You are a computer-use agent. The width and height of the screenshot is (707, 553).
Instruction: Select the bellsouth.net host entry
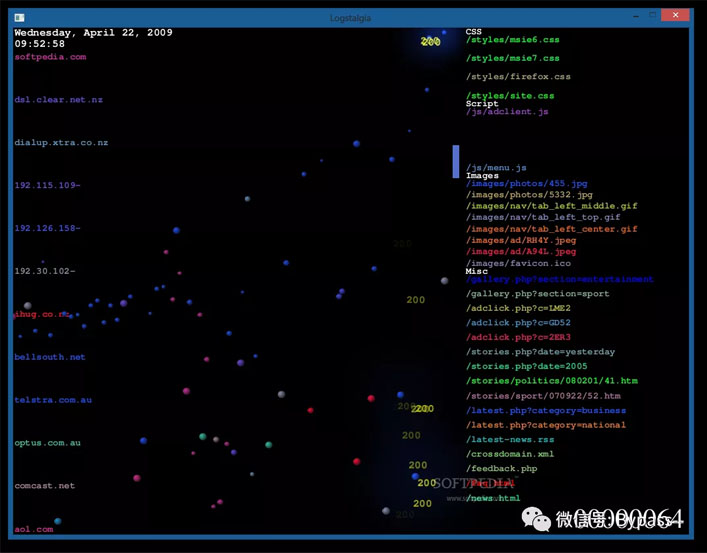[x=50, y=357]
